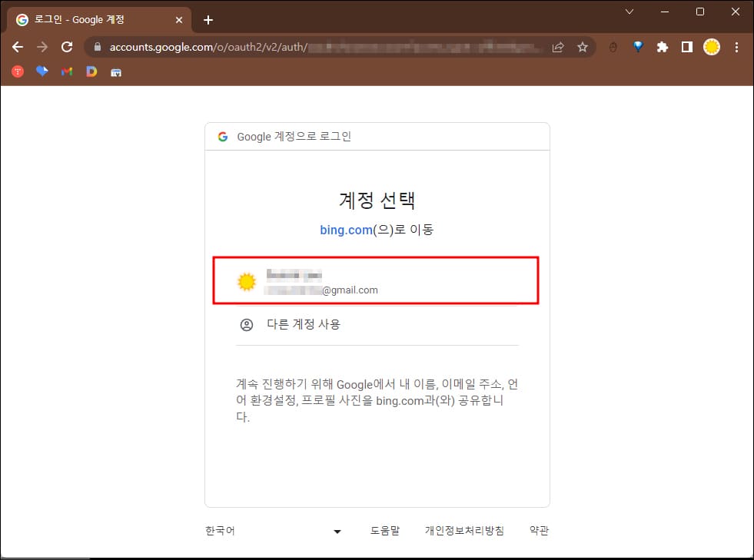Open the orange D bookmark icon
The image size is (754, 560).
(x=91, y=71)
